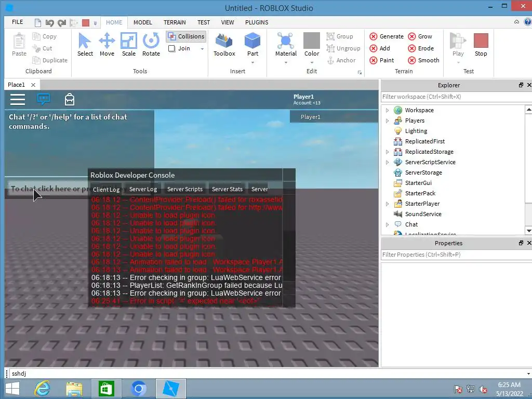Viewport: 532px width, 399px height.
Task: Switch to the VIEW ribbon tab
Action: pyautogui.click(x=228, y=22)
